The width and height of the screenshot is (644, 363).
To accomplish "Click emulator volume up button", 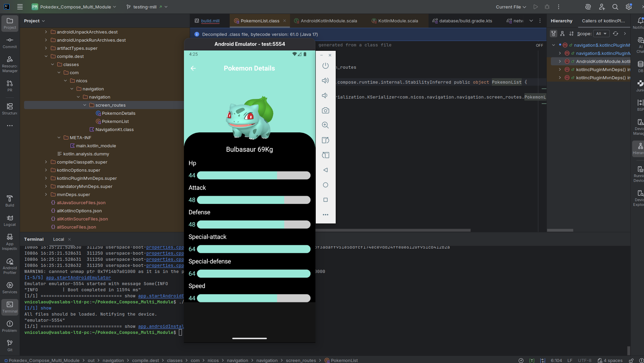I will tap(326, 81).
